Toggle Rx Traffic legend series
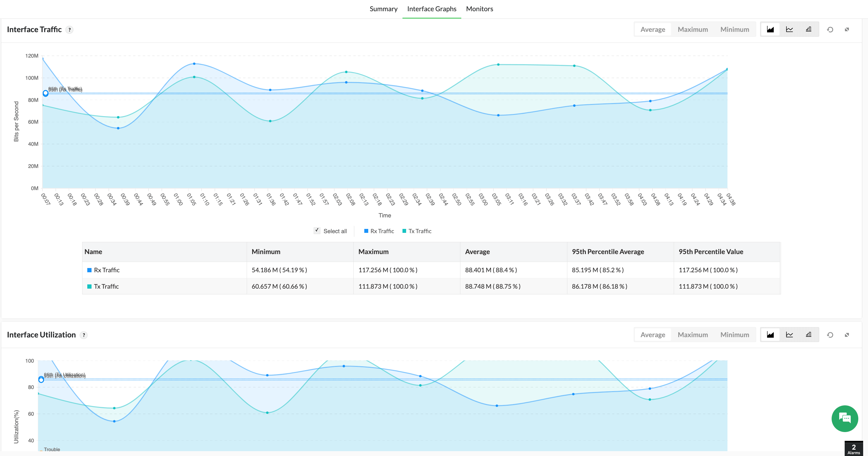Image resolution: width=868 pixels, height=456 pixels. [x=379, y=231]
